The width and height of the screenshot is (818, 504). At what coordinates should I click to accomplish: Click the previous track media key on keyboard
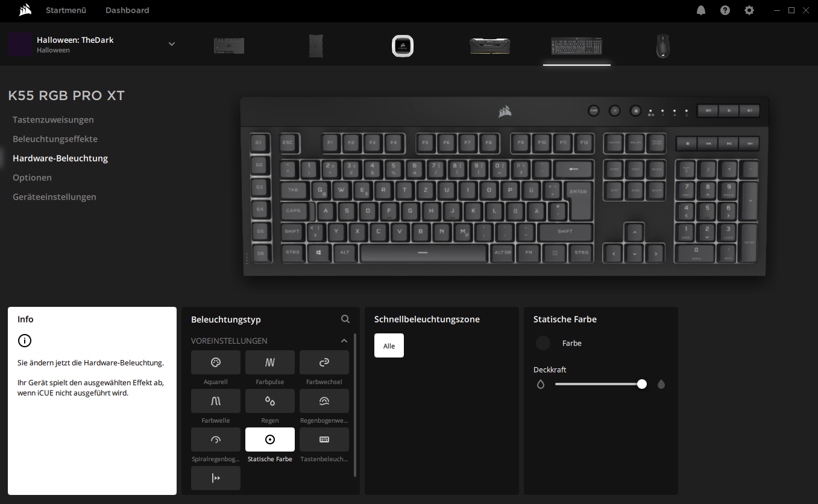(x=708, y=143)
